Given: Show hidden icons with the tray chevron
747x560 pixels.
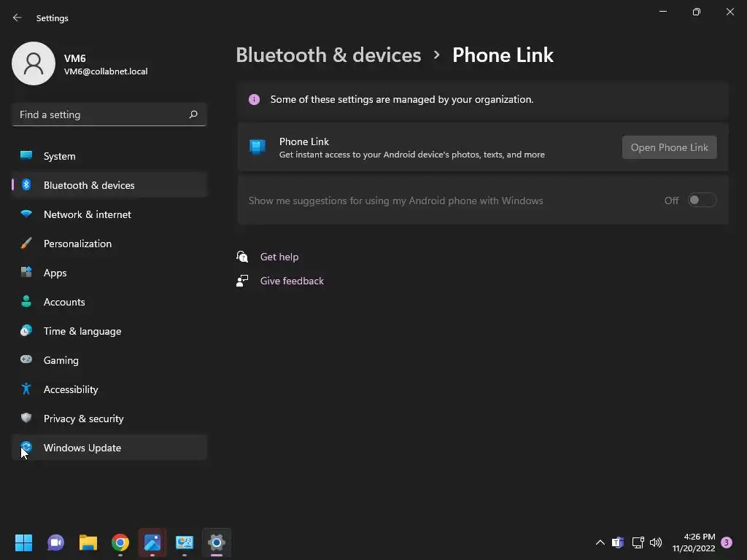Looking at the screenshot, I should click(600, 542).
